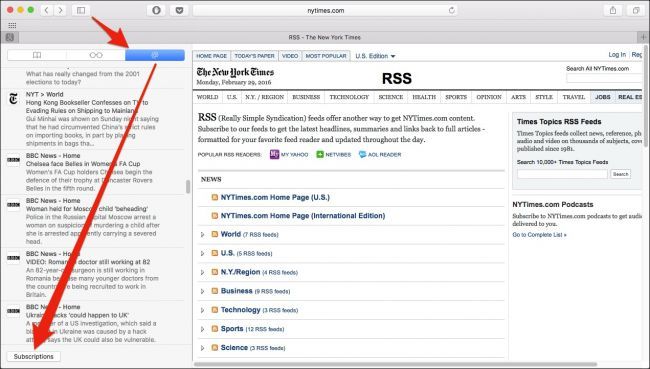Reload the page with the refresh icon
This screenshot has width=650, height=369.
pos(451,10)
